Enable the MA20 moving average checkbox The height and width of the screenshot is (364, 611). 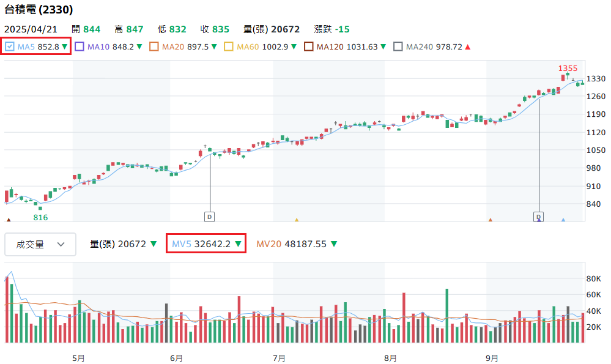click(x=154, y=46)
